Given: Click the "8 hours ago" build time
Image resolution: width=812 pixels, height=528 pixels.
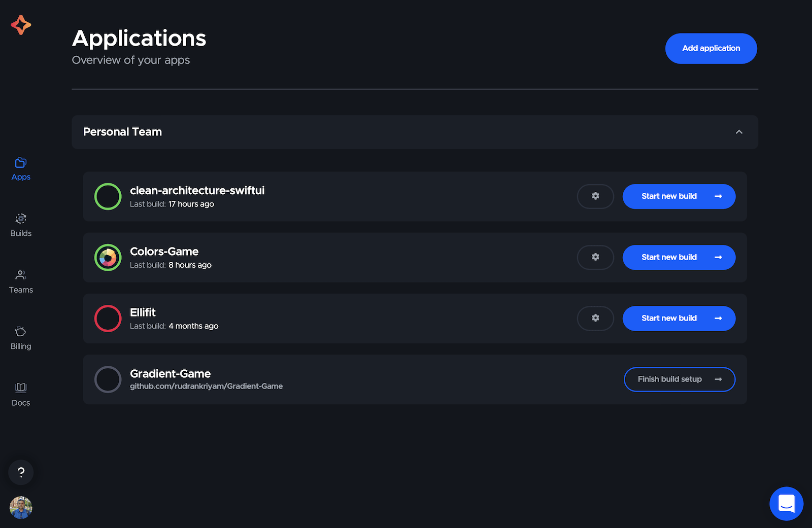Looking at the screenshot, I should click(x=190, y=265).
